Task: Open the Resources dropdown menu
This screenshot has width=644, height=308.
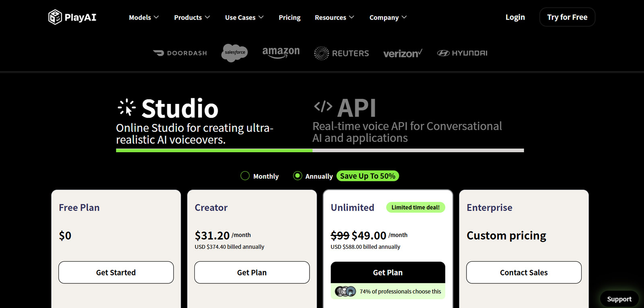Action: pyautogui.click(x=334, y=17)
